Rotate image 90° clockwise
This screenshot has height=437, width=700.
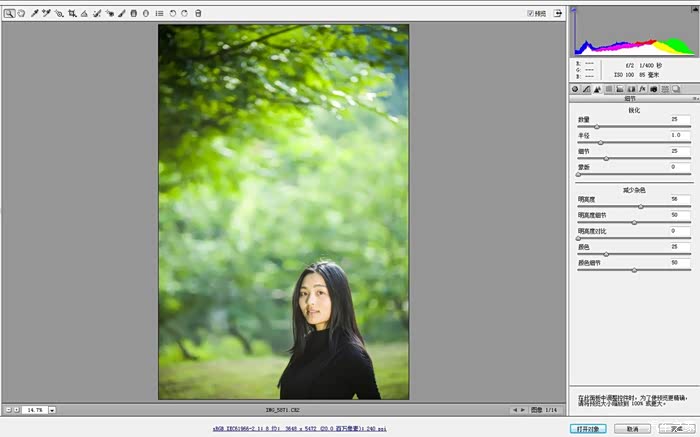184,13
